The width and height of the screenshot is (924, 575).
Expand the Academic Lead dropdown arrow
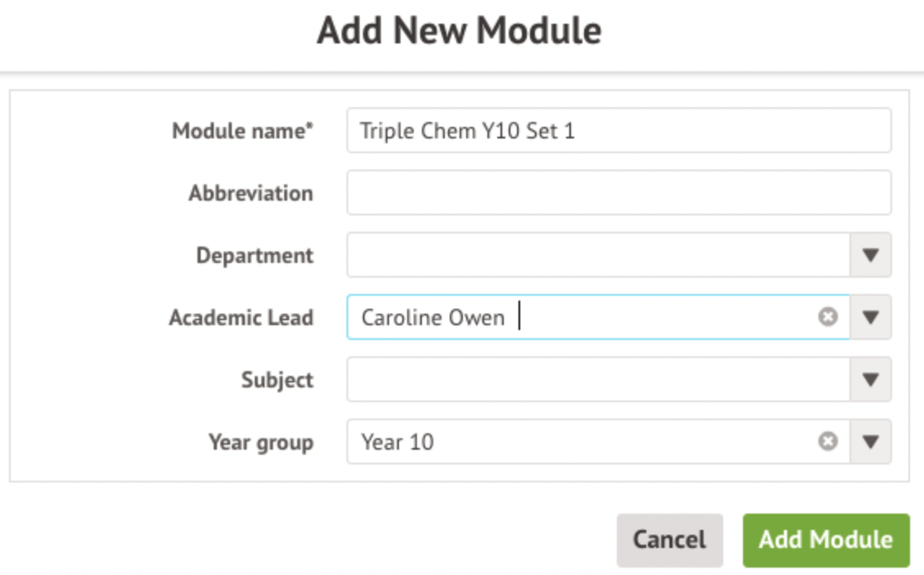click(x=870, y=317)
